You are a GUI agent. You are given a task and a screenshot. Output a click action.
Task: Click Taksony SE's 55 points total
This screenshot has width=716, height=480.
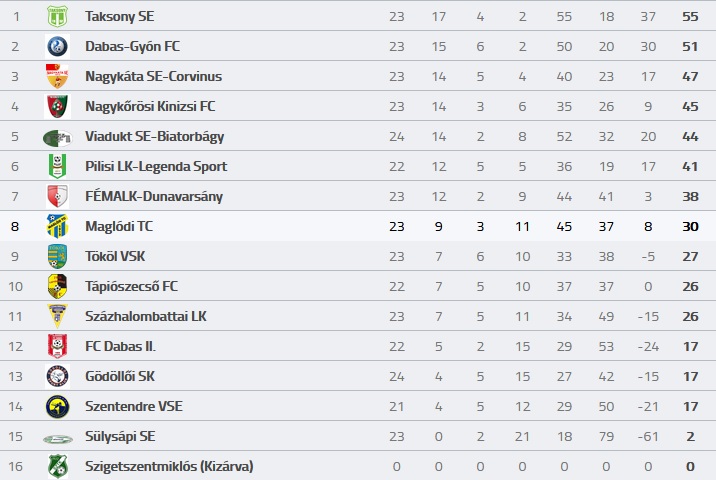pyautogui.click(x=690, y=17)
